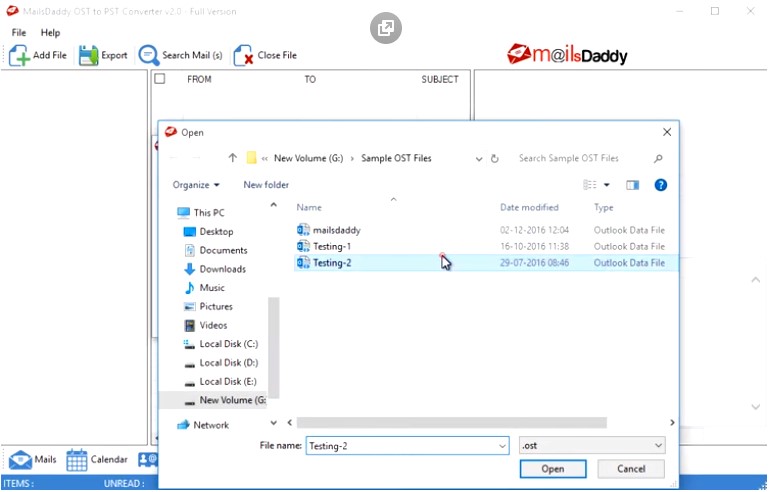Select Music in the navigation pane
769x492 pixels.
[x=212, y=287]
